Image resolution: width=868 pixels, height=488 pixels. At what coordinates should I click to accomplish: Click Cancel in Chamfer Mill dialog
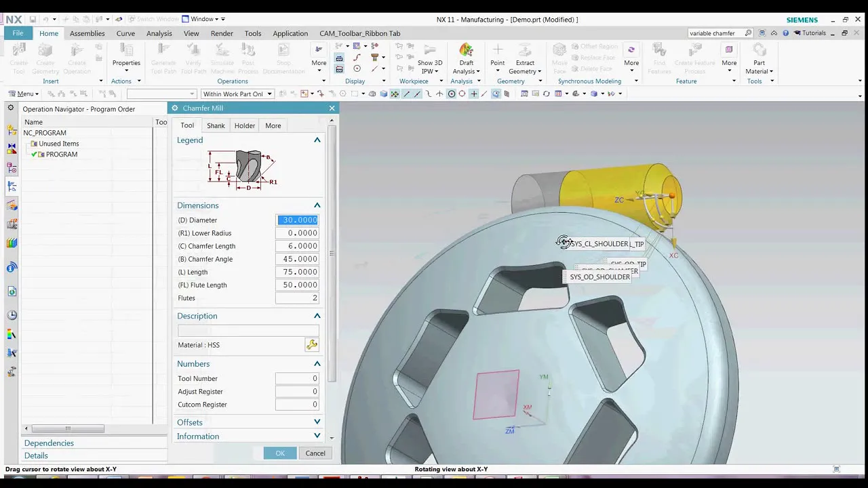(x=315, y=453)
